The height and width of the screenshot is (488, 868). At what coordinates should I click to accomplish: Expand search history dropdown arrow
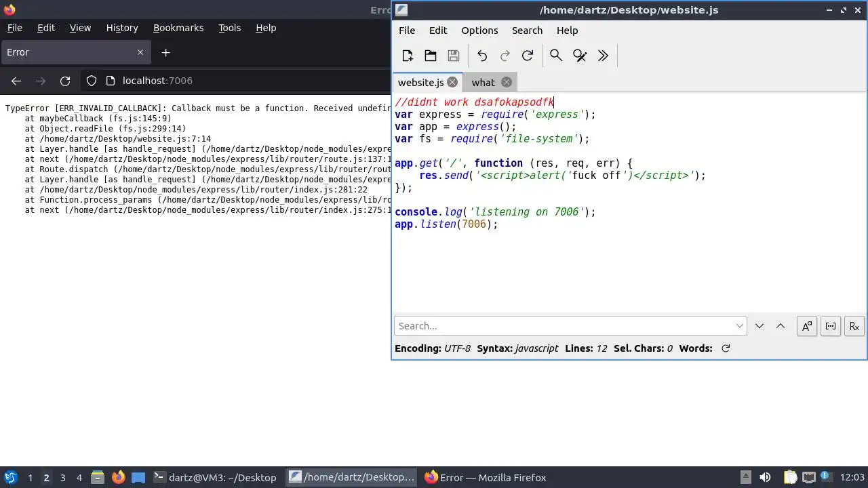740,326
